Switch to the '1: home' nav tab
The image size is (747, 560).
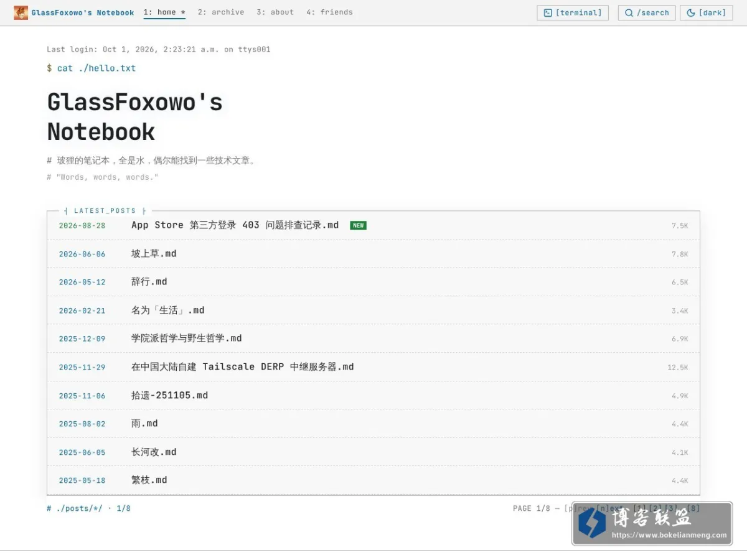[164, 12]
